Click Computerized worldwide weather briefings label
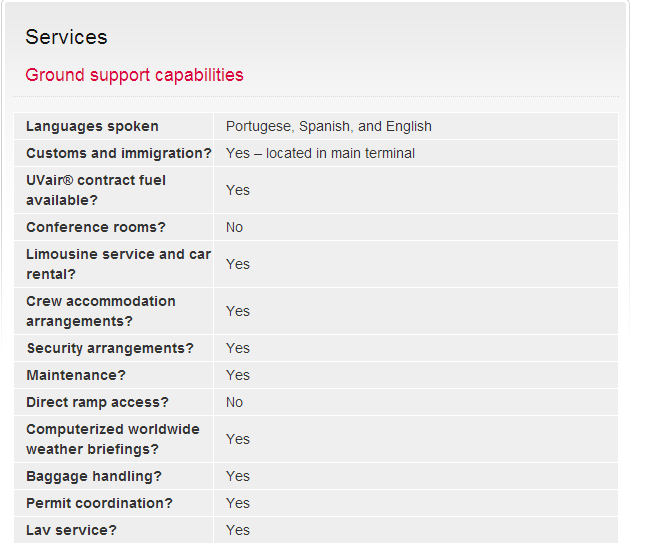The width and height of the screenshot is (646, 555). [113, 439]
